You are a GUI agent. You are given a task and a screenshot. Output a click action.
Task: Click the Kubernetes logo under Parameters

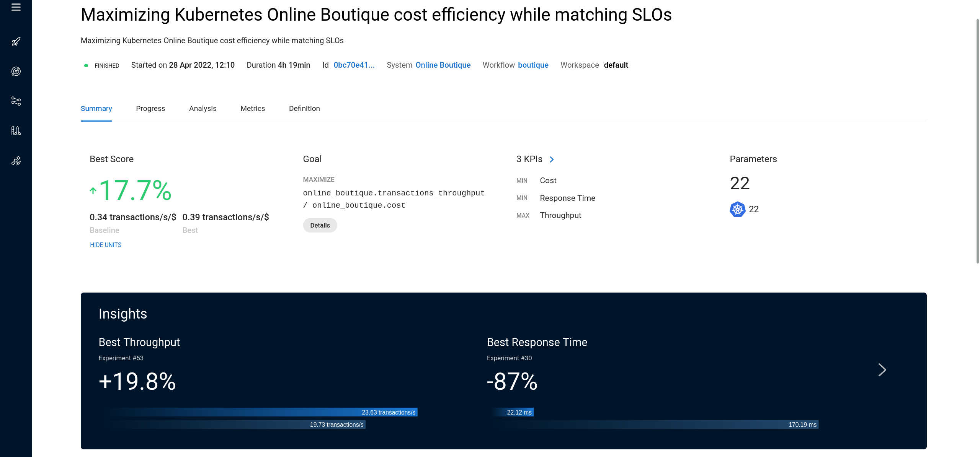tap(737, 209)
